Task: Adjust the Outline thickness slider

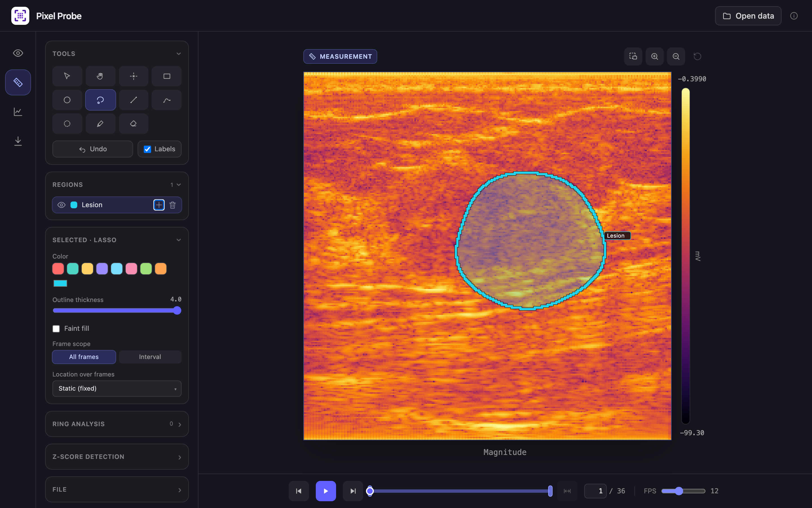Action: (117, 310)
